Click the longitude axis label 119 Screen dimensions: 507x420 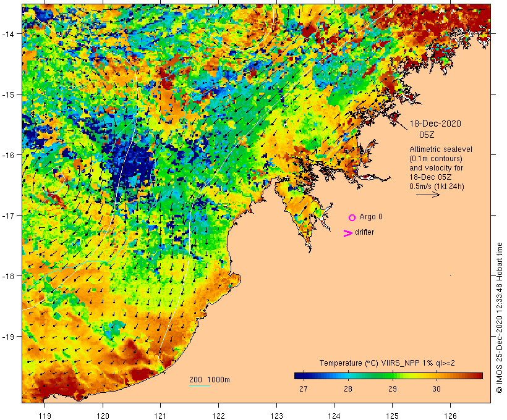[x=45, y=416]
